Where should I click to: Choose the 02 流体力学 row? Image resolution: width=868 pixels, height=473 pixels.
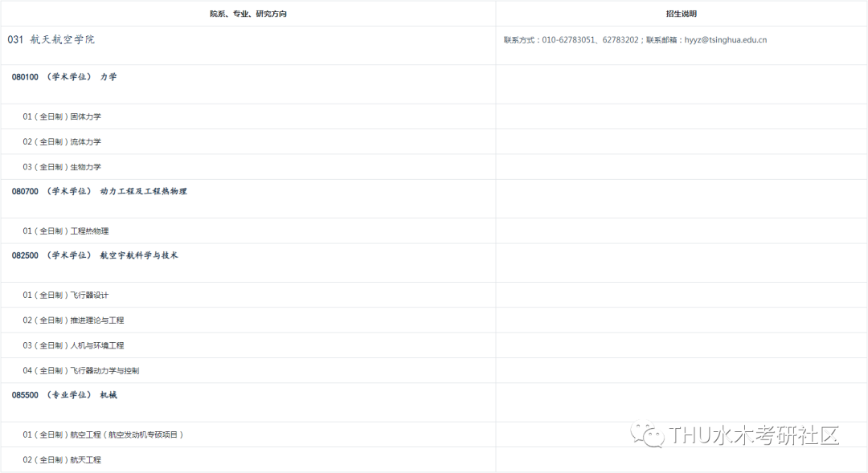(x=62, y=142)
